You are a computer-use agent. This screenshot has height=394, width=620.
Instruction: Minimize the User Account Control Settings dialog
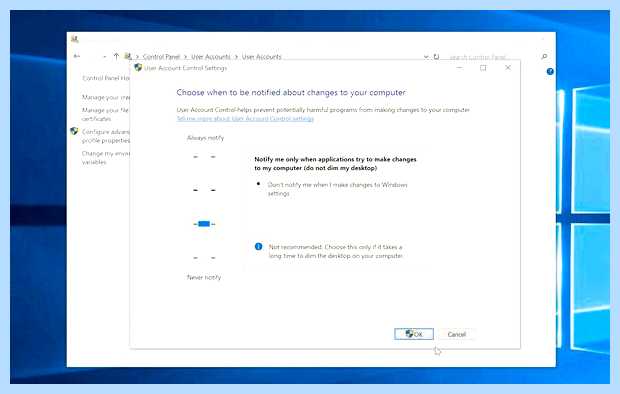459,68
